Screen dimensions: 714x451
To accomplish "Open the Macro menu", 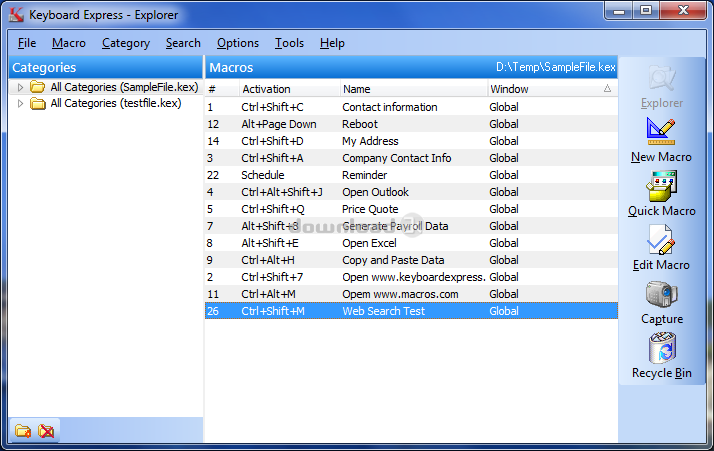I will point(69,43).
